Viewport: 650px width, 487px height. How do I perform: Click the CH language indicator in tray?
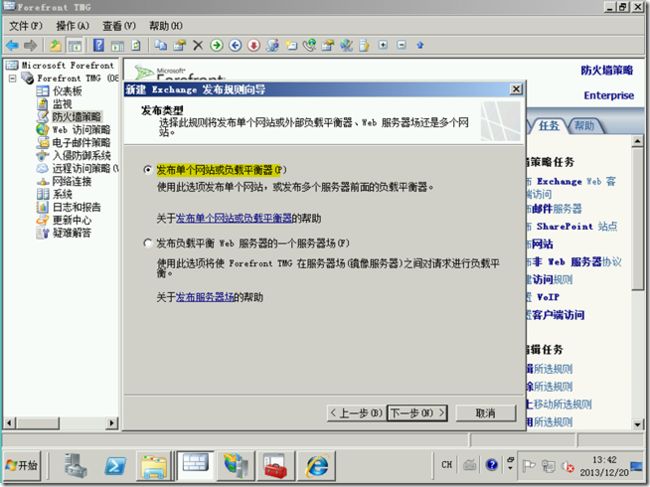pyautogui.click(x=446, y=465)
